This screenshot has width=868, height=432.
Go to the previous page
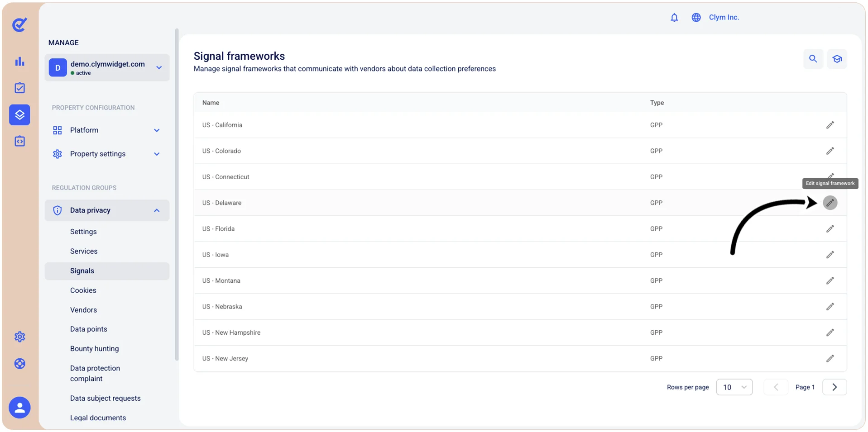[776, 387]
